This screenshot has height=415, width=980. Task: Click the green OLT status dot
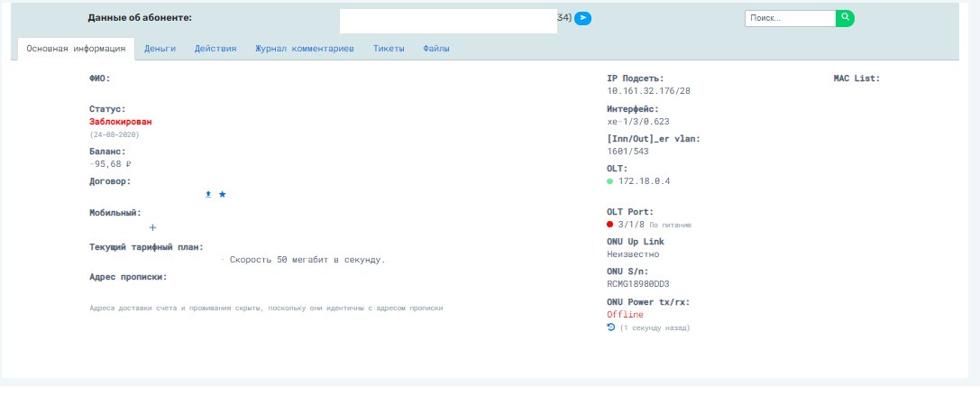[610, 181]
